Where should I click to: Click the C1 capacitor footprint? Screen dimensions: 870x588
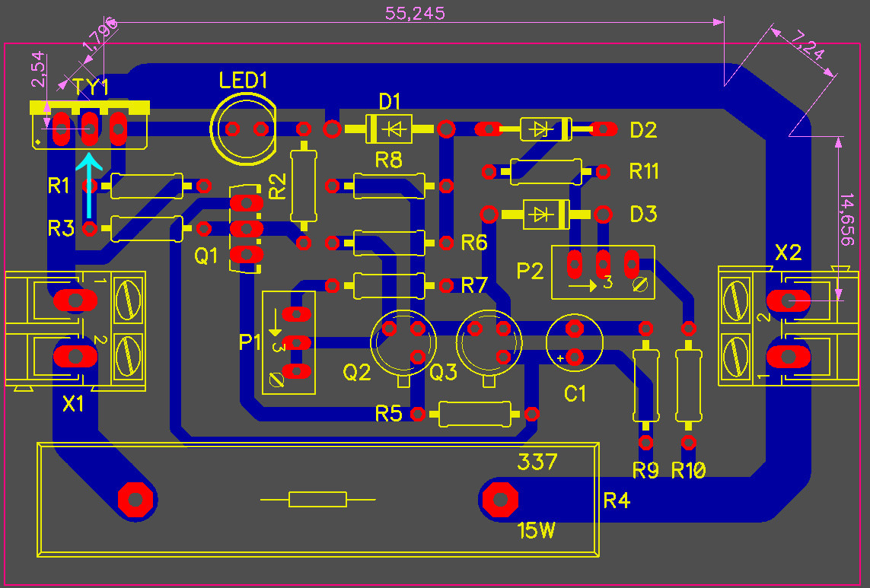pyautogui.click(x=575, y=341)
